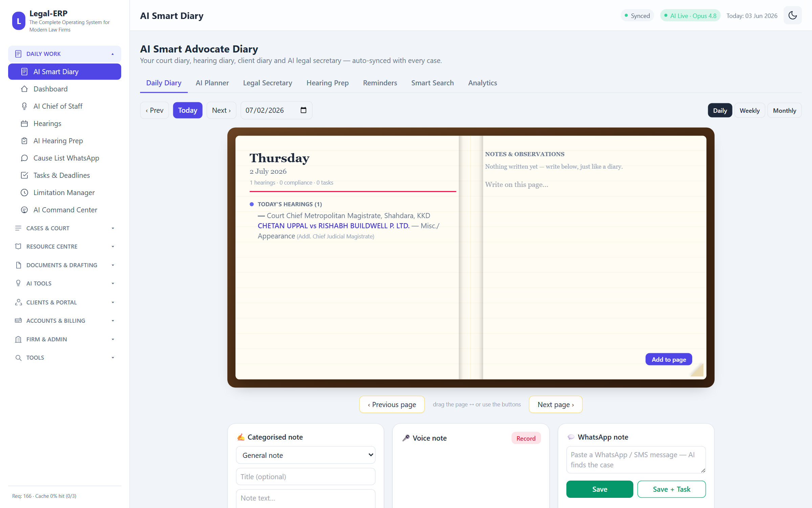The width and height of the screenshot is (812, 508).
Task: Click the Hearings calendar icon
Action: 24,123
